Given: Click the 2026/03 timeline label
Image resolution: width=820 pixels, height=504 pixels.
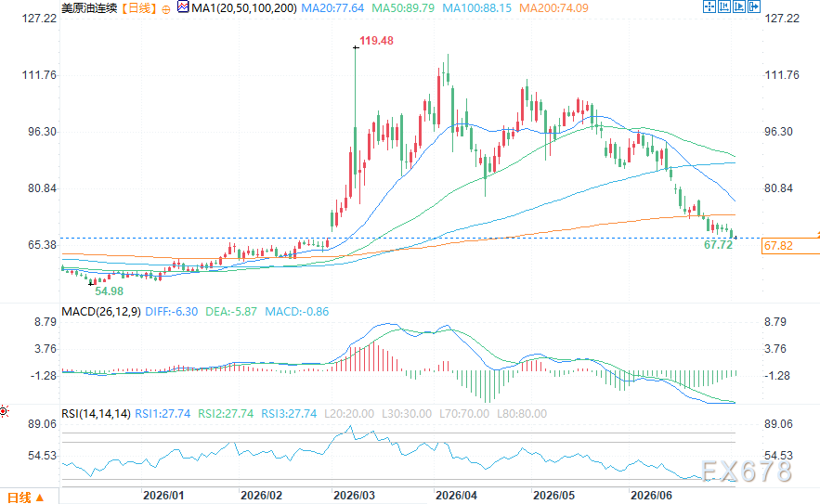Looking at the screenshot, I should click(x=354, y=495).
